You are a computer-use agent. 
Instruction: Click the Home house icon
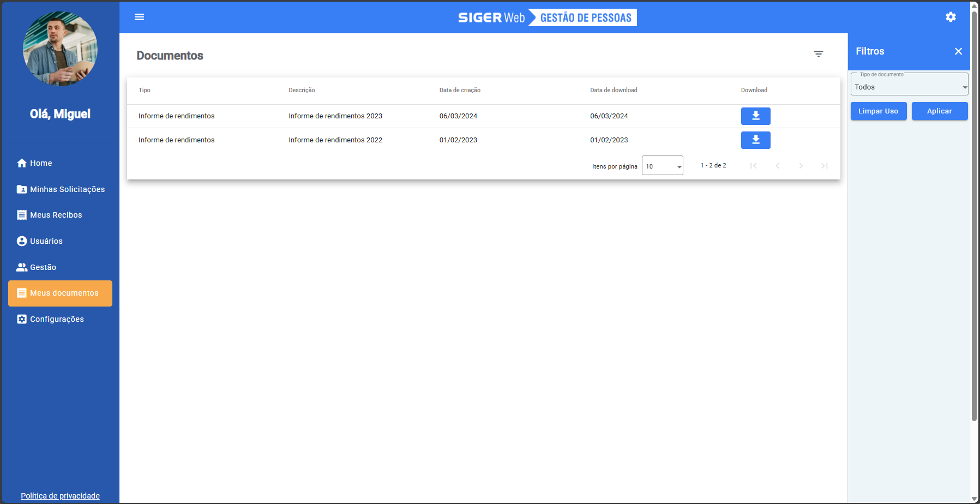pyautogui.click(x=22, y=163)
